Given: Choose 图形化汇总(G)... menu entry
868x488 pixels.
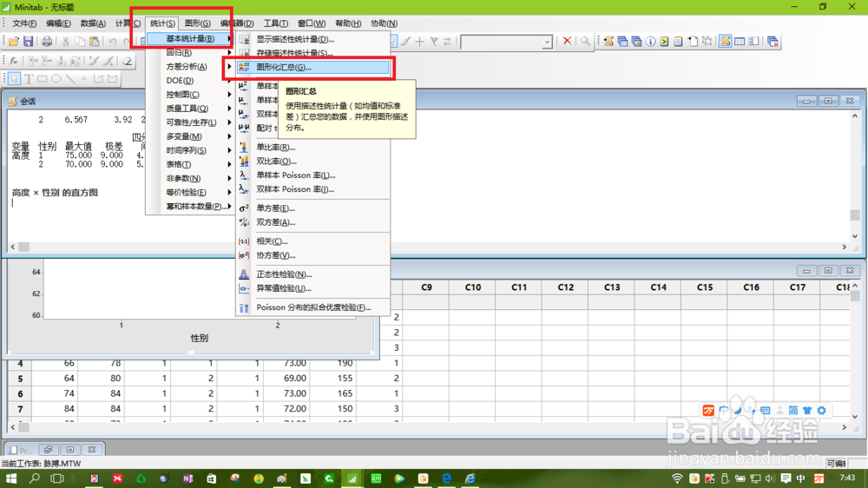Looking at the screenshot, I should click(313, 67).
